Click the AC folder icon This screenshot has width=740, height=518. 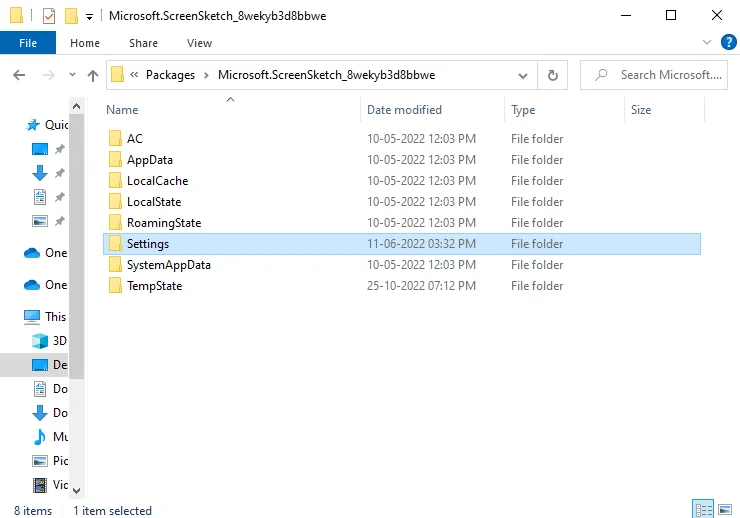pyautogui.click(x=115, y=138)
